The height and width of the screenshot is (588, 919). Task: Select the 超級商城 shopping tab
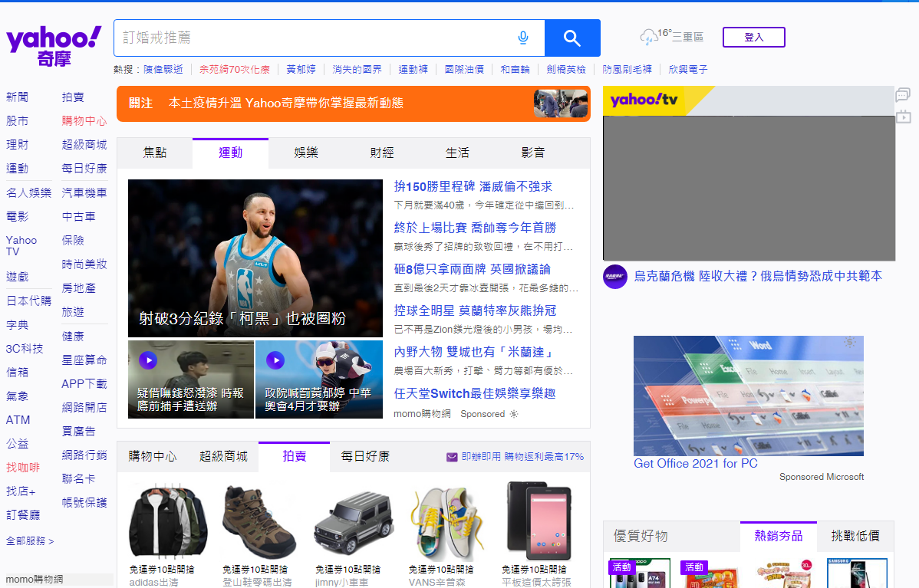(223, 456)
